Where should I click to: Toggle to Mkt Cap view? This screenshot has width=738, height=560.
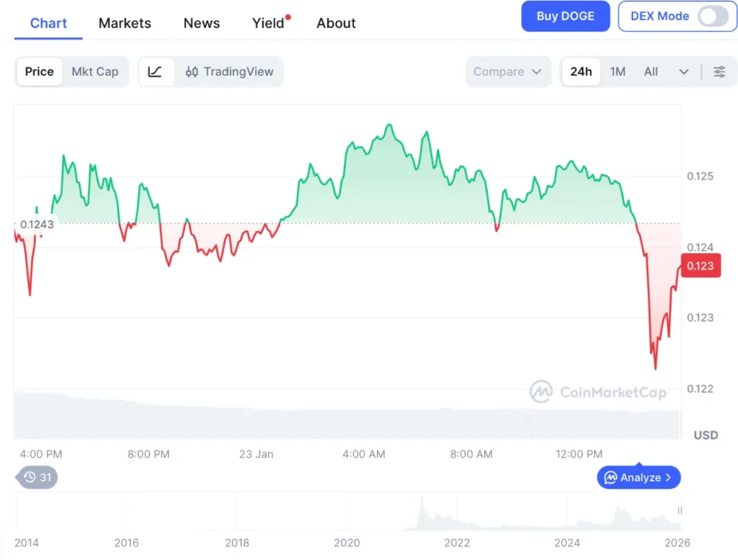(x=96, y=71)
